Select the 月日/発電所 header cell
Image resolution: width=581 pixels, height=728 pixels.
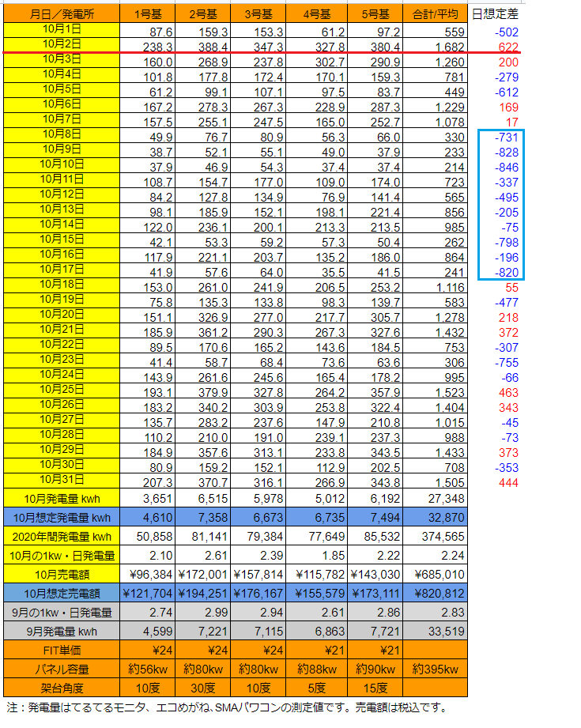click(62, 14)
